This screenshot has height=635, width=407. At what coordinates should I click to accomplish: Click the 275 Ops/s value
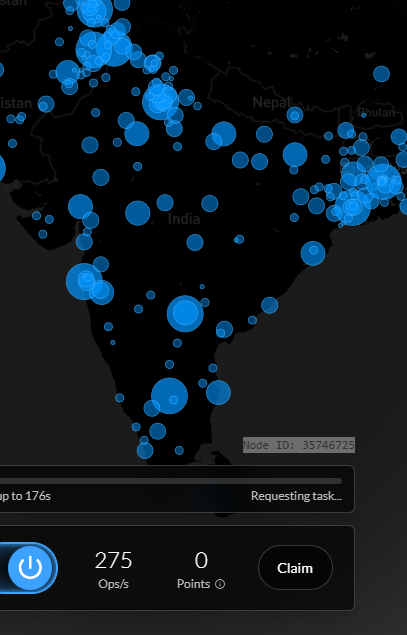tap(113, 560)
